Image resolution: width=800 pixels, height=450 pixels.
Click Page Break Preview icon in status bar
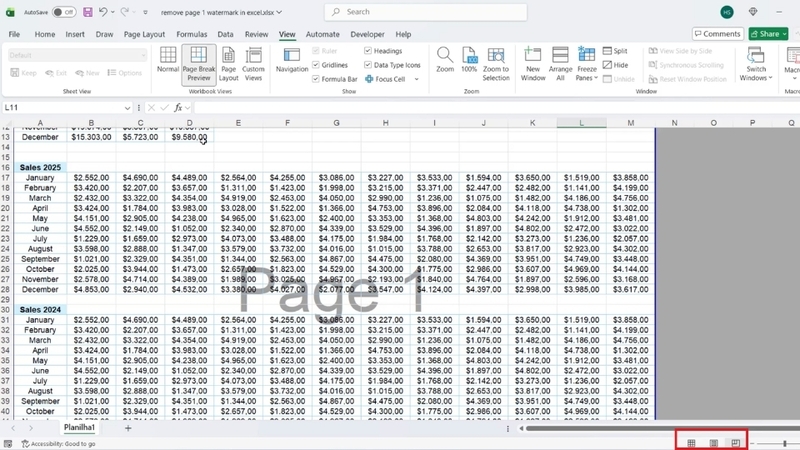click(735, 443)
